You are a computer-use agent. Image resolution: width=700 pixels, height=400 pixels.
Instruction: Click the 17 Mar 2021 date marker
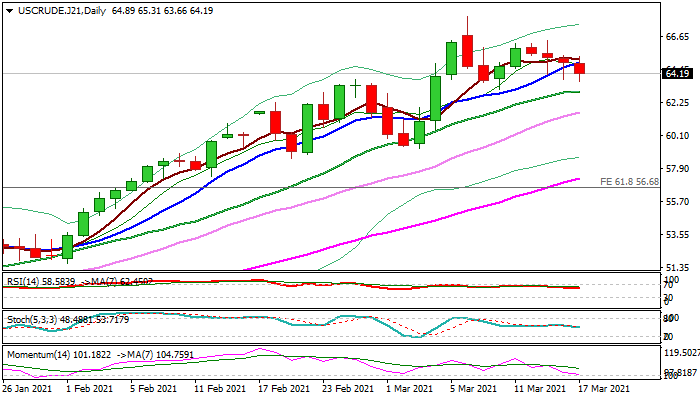[604, 388]
